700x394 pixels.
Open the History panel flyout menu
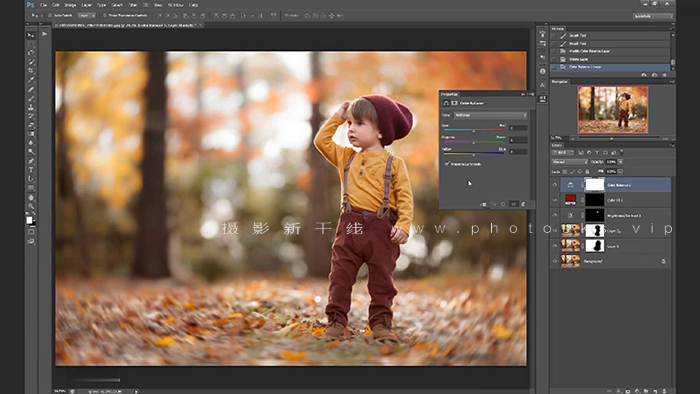[x=672, y=29]
